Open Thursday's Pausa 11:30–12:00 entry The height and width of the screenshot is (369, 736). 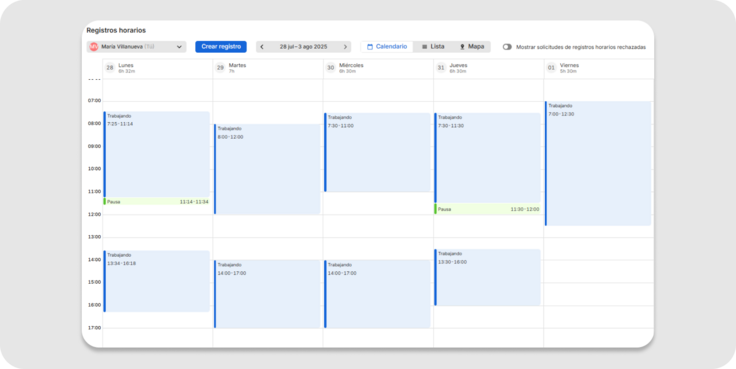(x=487, y=209)
